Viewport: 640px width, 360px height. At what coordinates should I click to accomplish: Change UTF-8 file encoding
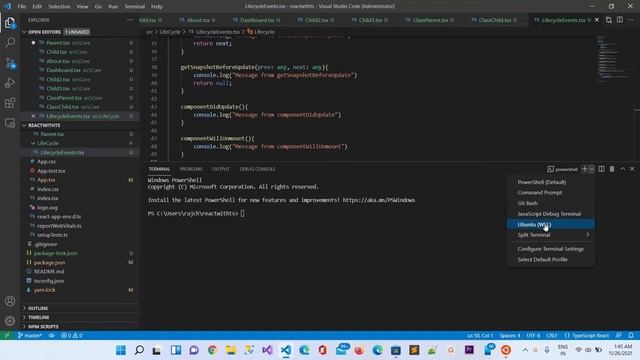[x=533, y=335]
